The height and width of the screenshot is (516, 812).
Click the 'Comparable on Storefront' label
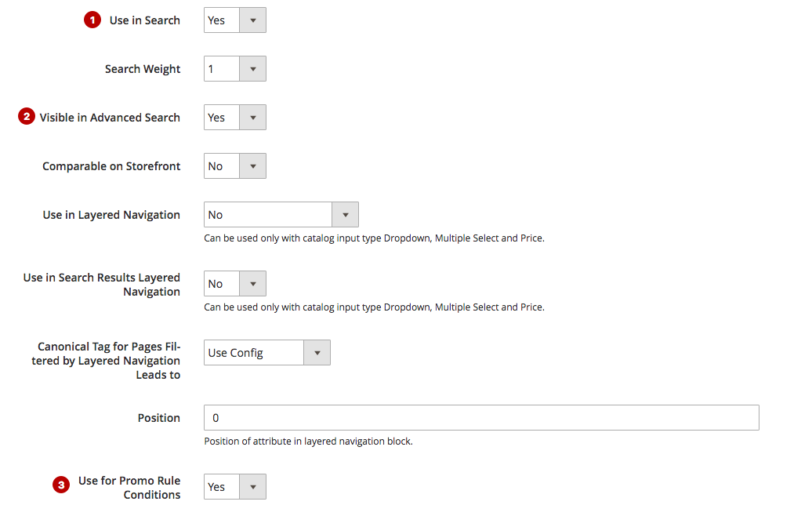coord(111,166)
